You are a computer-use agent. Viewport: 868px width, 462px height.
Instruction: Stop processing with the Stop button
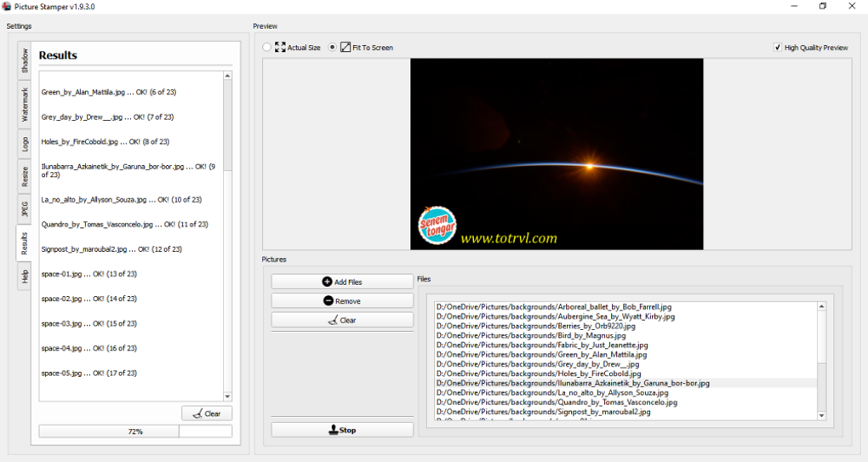(x=342, y=430)
